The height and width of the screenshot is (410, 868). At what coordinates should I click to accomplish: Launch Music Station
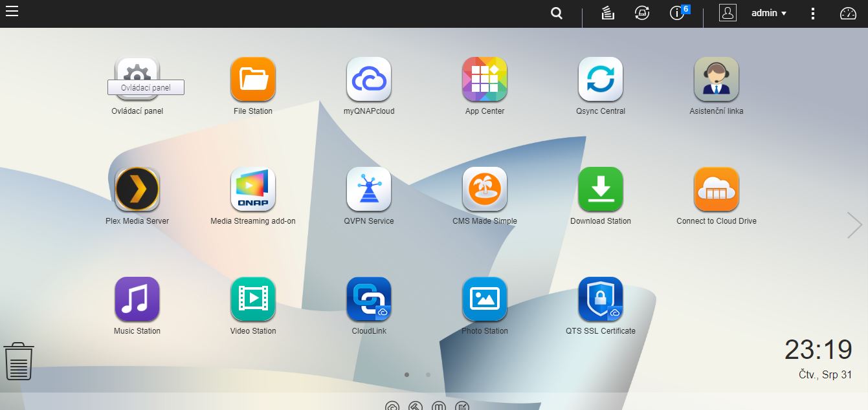tap(137, 299)
